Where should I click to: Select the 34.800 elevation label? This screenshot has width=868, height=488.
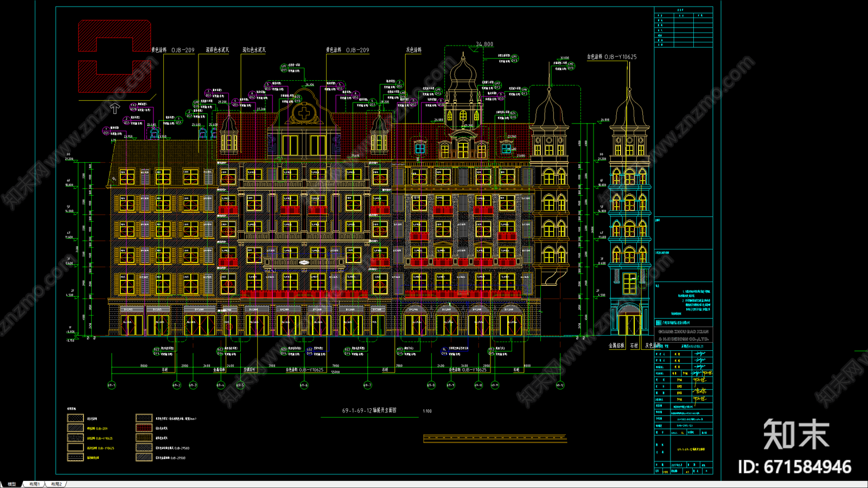tap(484, 44)
